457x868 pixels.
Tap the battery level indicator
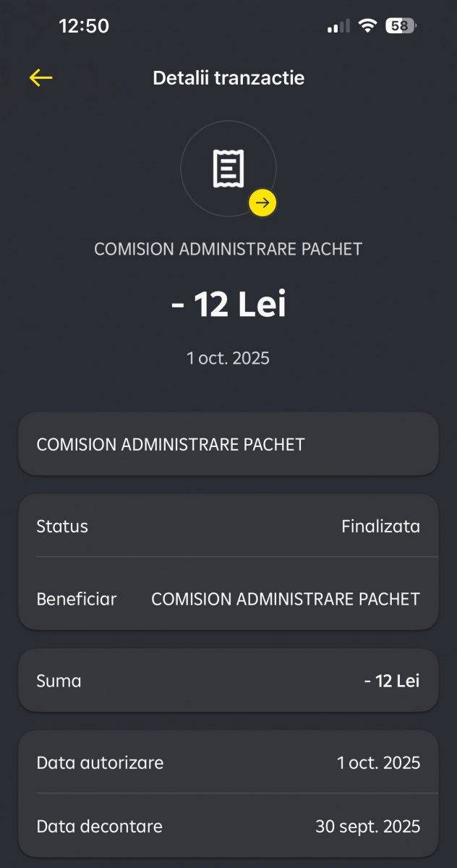point(400,26)
